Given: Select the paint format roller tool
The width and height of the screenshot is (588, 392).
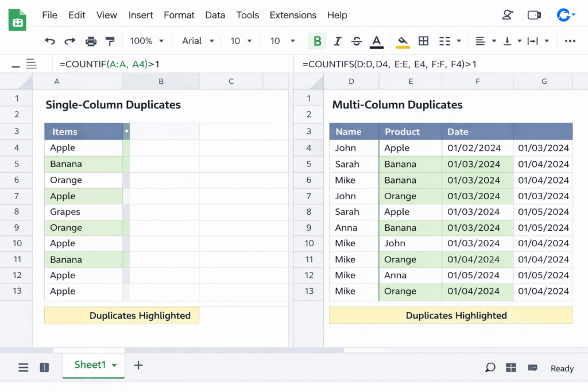Looking at the screenshot, I should 110,41.
